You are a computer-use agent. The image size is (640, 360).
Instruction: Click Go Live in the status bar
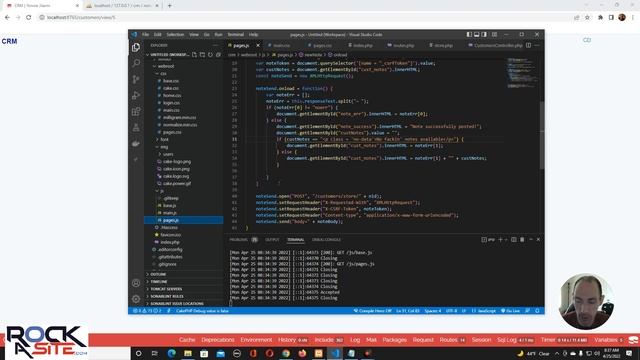(510, 311)
